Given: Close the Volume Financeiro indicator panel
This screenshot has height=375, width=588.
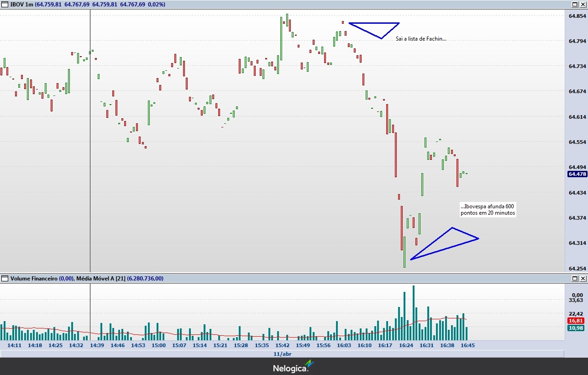Looking at the screenshot, I should [x=583, y=278].
